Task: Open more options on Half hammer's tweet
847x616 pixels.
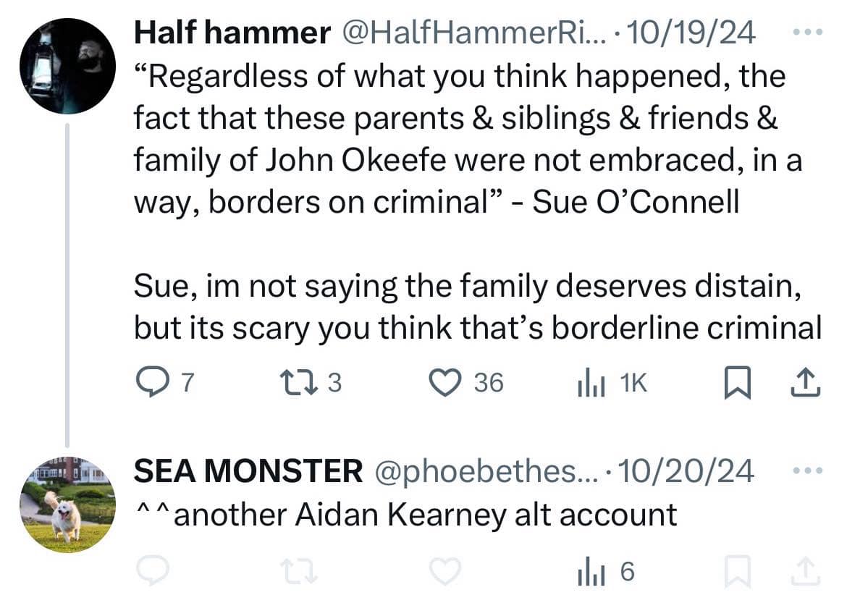Action: [x=808, y=32]
